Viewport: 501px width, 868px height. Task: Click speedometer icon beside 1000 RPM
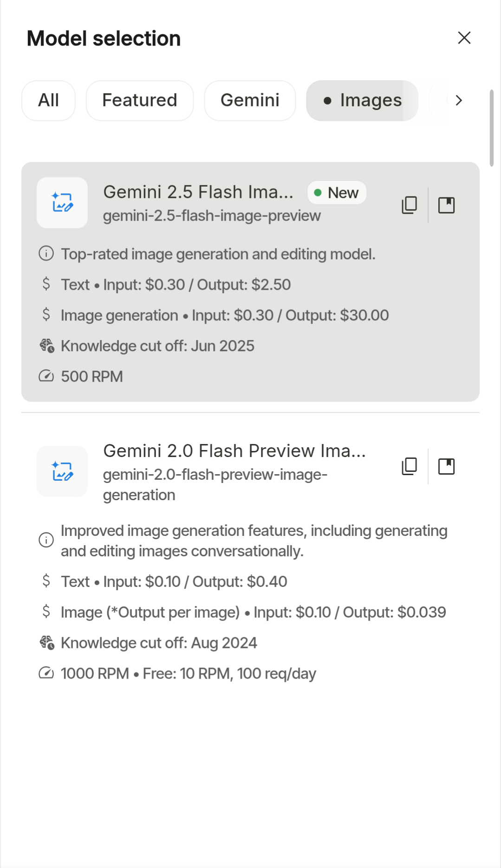(x=46, y=672)
